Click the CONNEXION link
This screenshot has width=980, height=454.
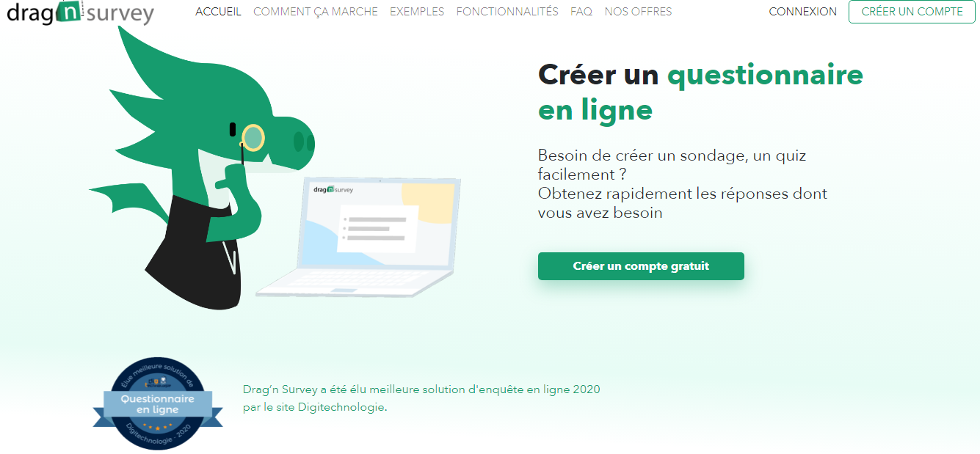click(802, 12)
